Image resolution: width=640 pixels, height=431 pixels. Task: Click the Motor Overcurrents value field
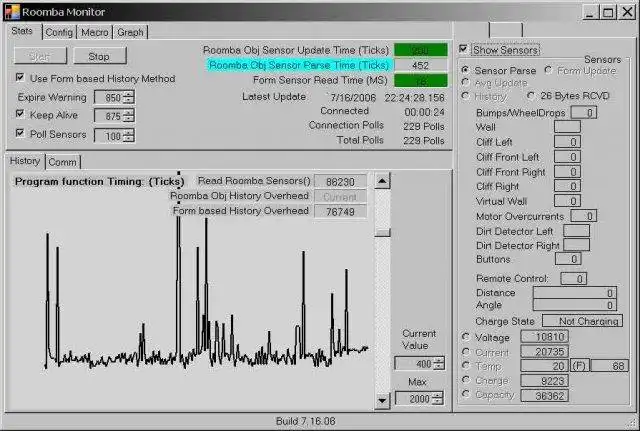(583, 216)
